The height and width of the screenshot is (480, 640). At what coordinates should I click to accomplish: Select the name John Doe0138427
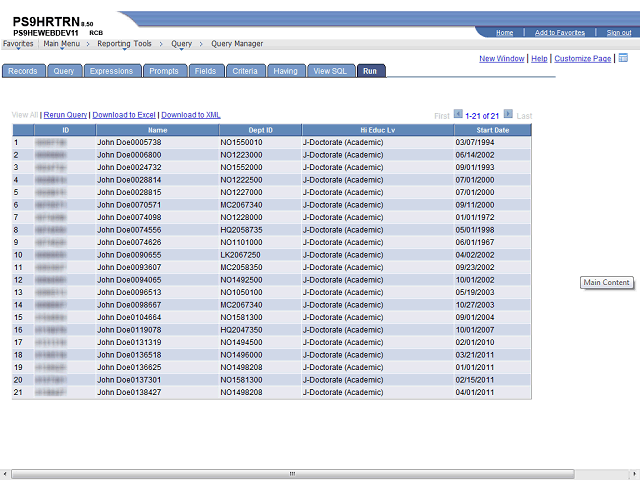(x=129, y=392)
